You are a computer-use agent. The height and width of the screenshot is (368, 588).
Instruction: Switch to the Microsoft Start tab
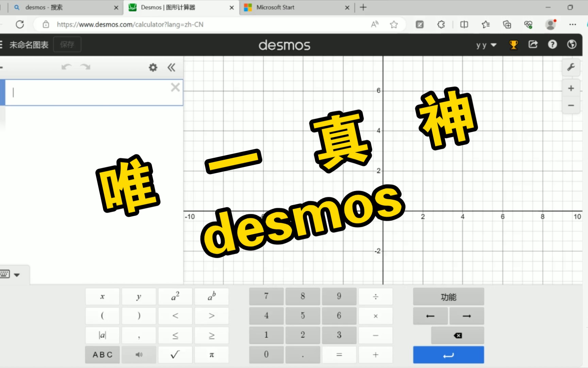(x=296, y=7)
